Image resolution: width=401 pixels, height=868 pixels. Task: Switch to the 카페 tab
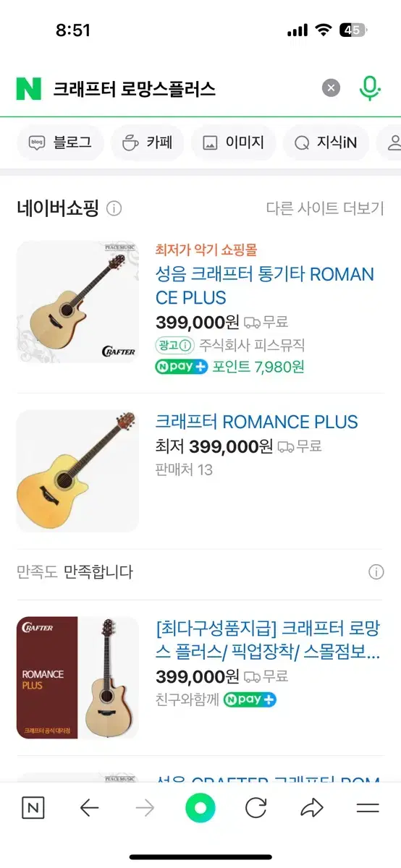[148, 142]
